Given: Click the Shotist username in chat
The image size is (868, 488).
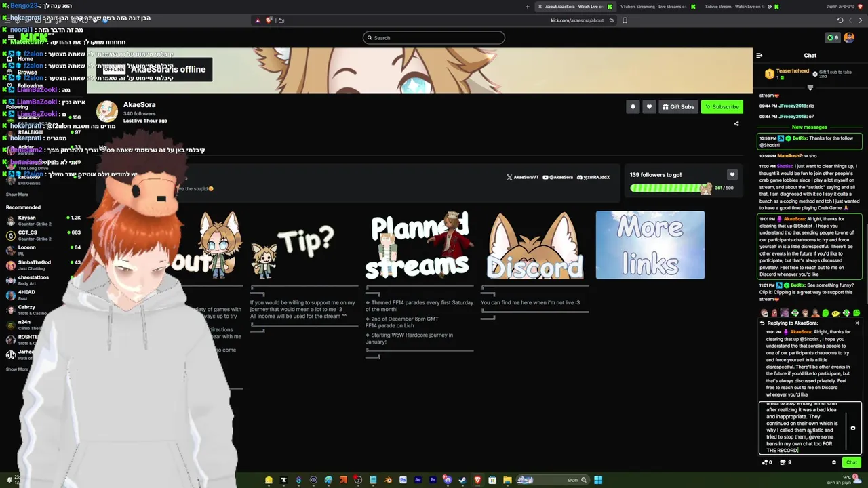Looking at the screenshot, I should point(785,166).
